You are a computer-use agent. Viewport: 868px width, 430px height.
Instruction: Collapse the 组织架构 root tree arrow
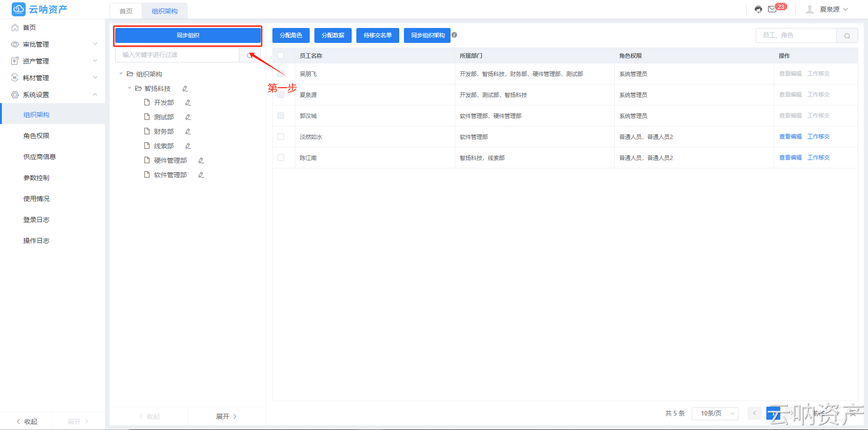tap(121, 74)
